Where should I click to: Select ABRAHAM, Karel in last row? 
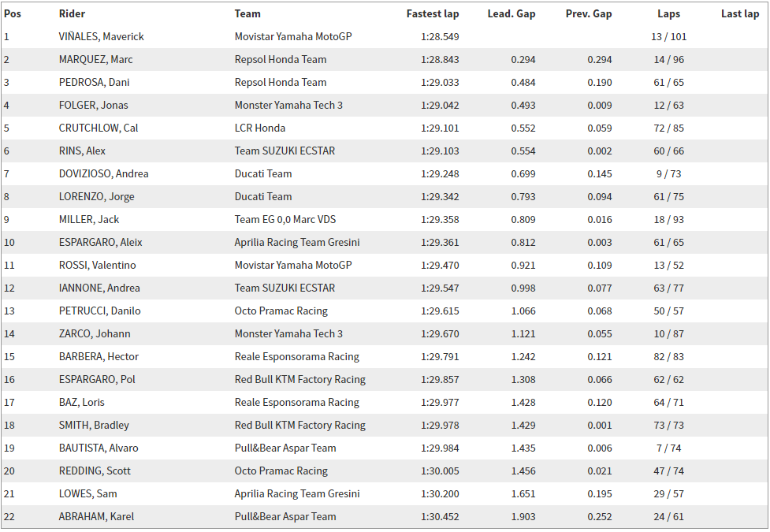pos(96,517)
